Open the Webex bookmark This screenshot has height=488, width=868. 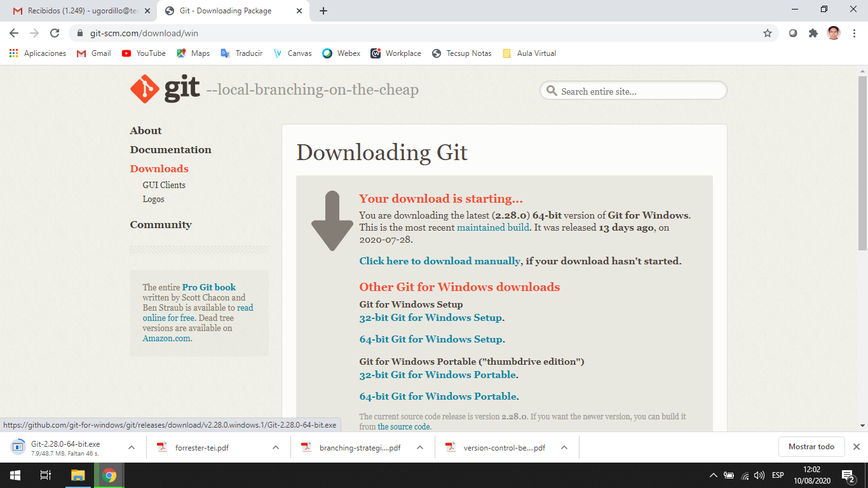coord(341,53)
